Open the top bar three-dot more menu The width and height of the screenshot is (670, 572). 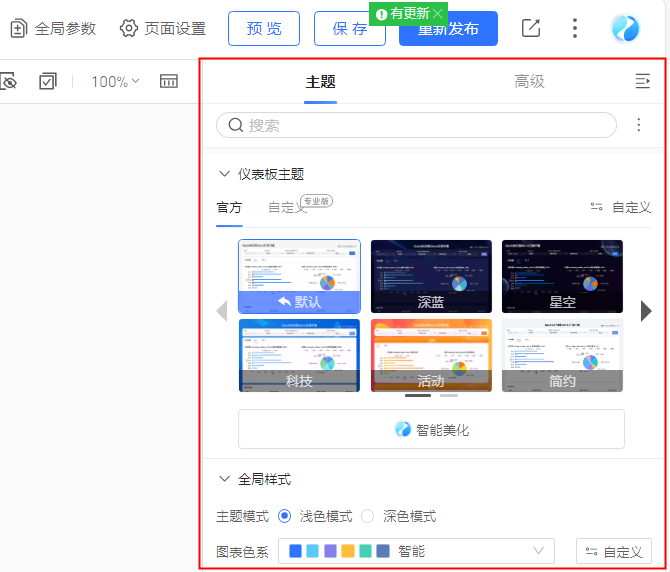coord(575,28)
